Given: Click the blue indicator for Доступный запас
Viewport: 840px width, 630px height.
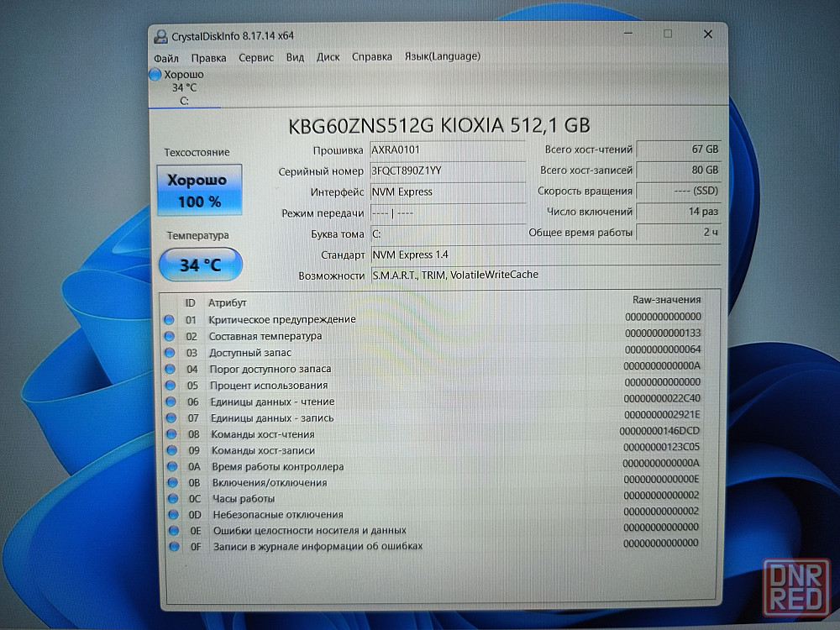Looking at the screenshot, I should 169,353.
